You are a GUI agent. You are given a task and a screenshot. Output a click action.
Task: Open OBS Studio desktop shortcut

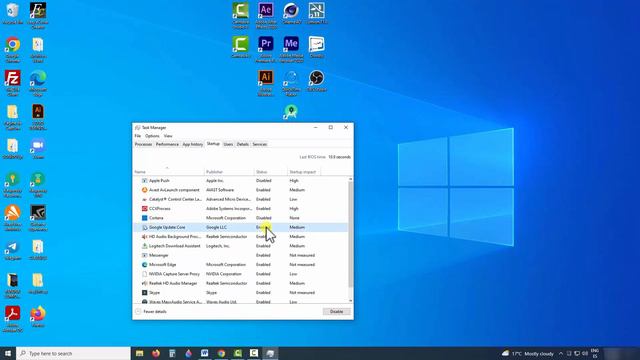316,80
